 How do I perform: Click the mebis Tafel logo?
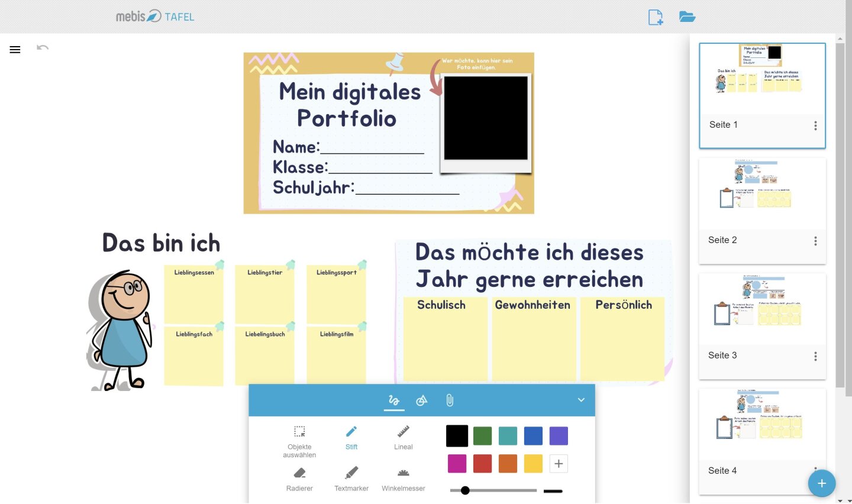pyautogui.click(x=155, y=17)
